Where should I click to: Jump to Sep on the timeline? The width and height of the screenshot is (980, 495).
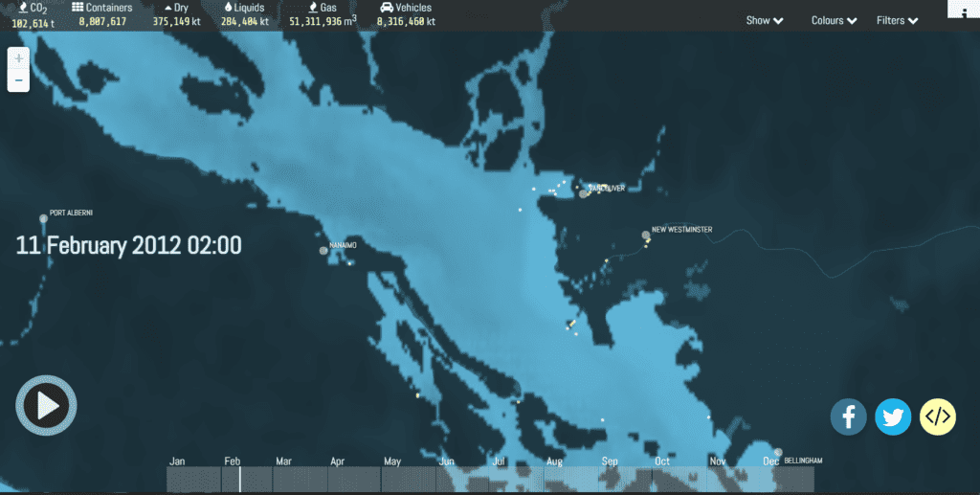[x=610, y=461]
